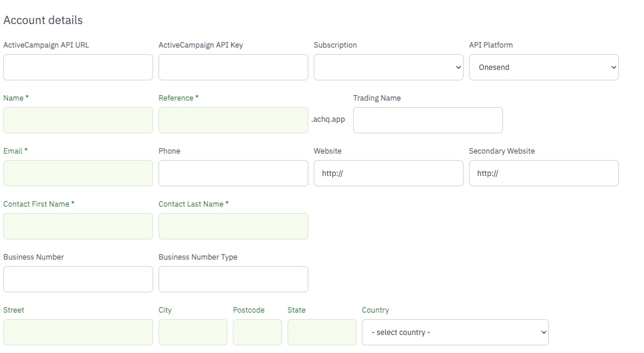This screenshot has width=644, height=353.
Task: Click the ActiveCampaign API URL field
Action: pos(78,67)
